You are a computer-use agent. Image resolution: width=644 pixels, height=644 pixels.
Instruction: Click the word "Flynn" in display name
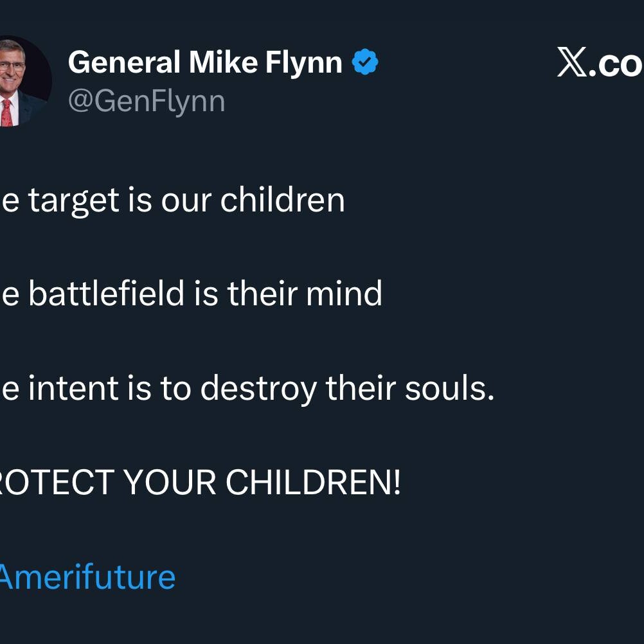[x=306, y=63]
